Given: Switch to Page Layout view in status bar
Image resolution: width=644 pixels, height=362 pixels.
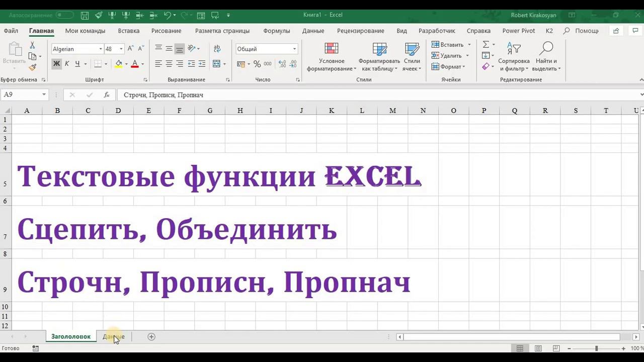Looking at the screenshot, I should pos(538,348).
